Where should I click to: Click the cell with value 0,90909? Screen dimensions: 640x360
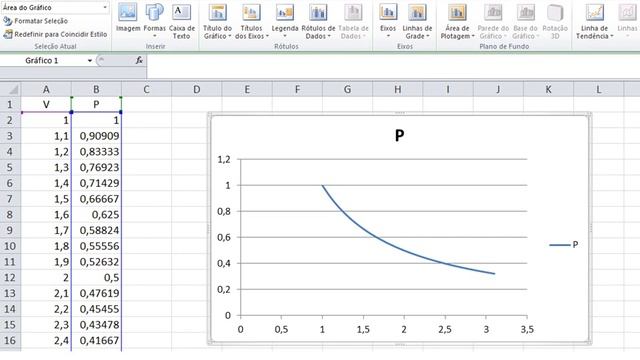[96, 136]
